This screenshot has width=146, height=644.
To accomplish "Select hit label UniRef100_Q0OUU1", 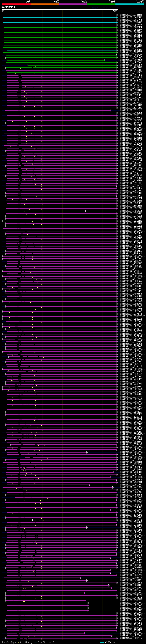I will tap(131, 472).
